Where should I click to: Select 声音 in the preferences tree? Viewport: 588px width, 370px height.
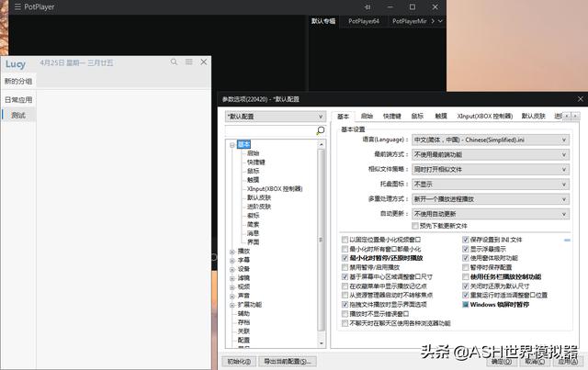coord(243,296)
